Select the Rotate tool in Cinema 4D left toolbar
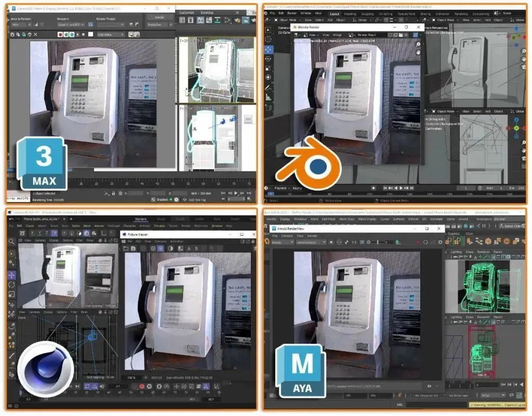 click(11, 285)
